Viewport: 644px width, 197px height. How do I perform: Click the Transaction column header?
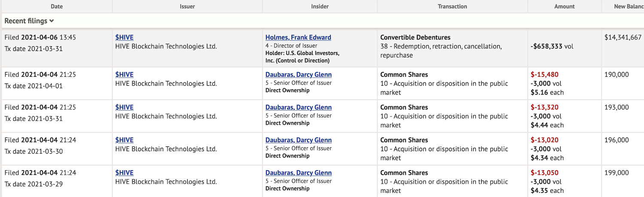(452, 6)
